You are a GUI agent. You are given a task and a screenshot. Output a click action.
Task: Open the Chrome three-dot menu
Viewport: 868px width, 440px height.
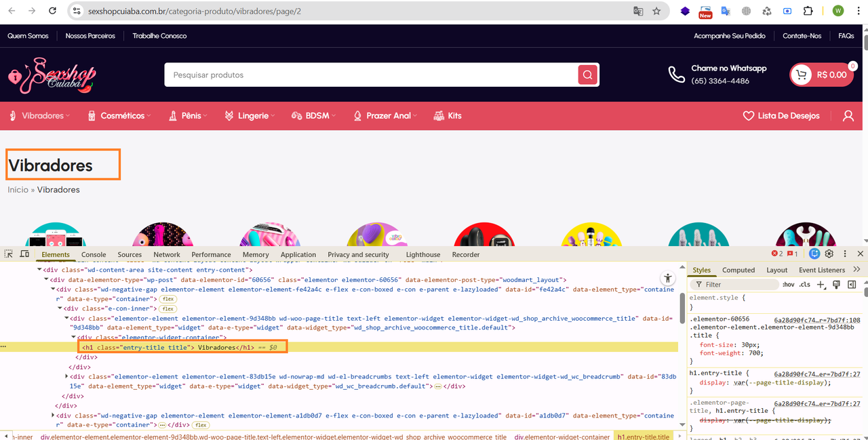point(859,11)
